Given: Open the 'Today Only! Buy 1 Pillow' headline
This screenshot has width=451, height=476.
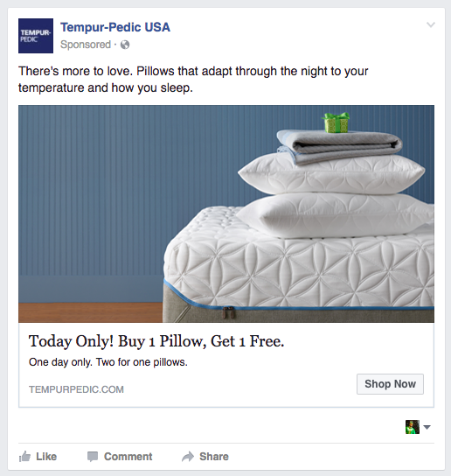Looking at the screenshot, I should click(156, 341).
